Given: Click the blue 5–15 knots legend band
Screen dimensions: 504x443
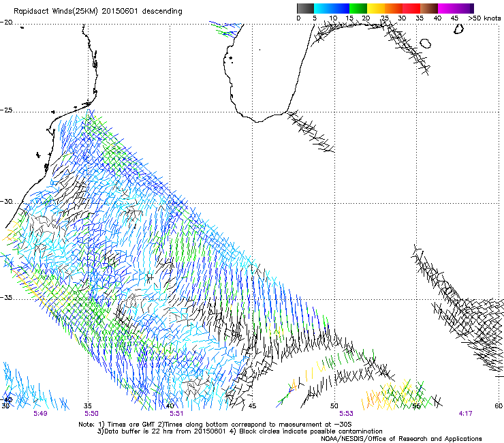Looking at the screenshot, I should (x=332, y=8).
